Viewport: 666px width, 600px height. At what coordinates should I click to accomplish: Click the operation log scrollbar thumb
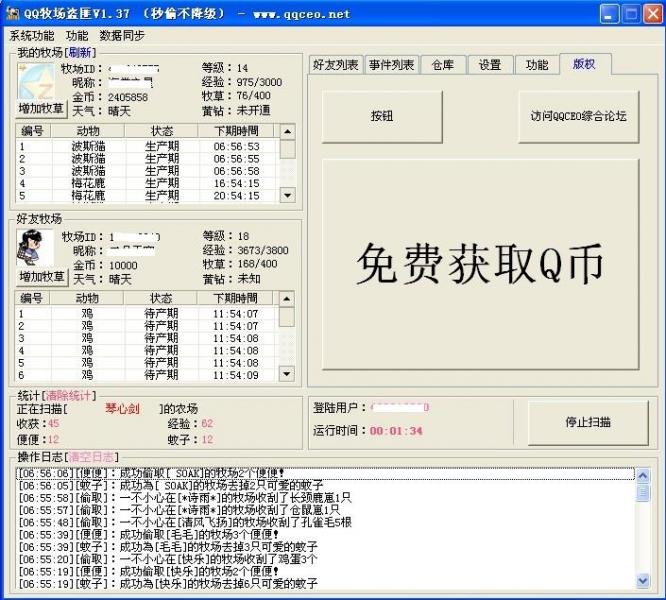click(x=643, y=493)
